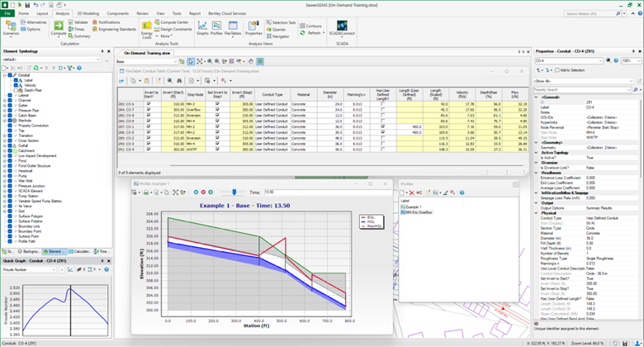This screenshot has height=347, width=644.
Task: Open Network Navigator
Action: (277, 36)
